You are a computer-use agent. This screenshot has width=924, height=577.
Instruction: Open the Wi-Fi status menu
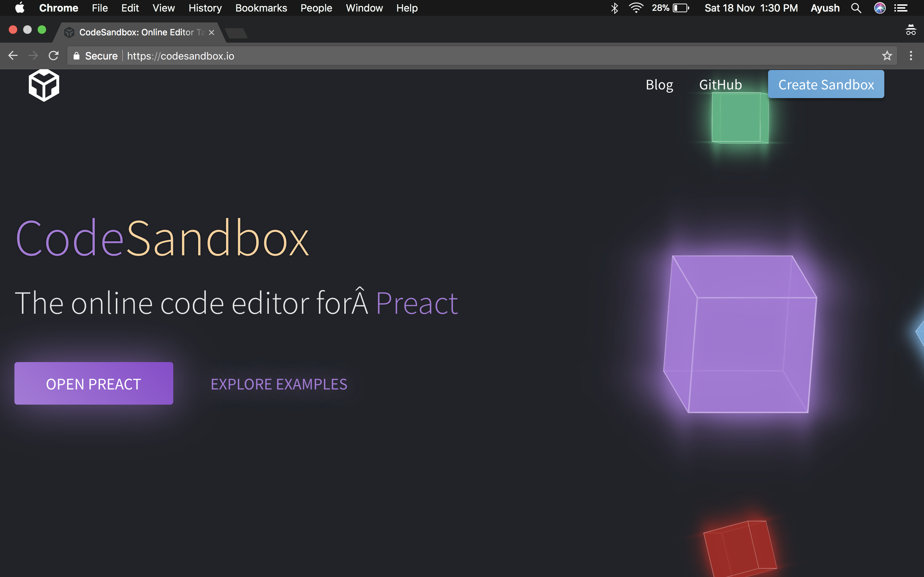tap(636, 8)
